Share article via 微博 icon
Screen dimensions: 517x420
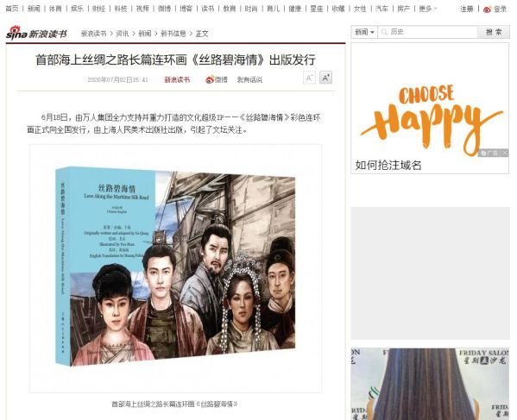[x=217, y=79]
